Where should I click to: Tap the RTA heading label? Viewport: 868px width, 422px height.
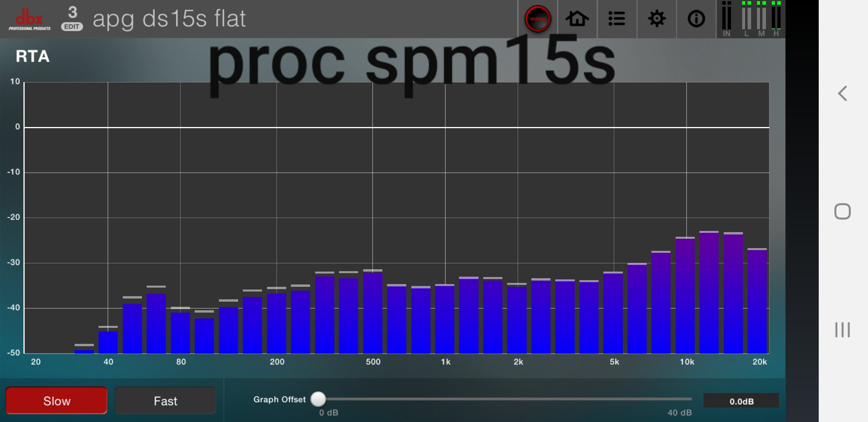click(x=32, y=56)
